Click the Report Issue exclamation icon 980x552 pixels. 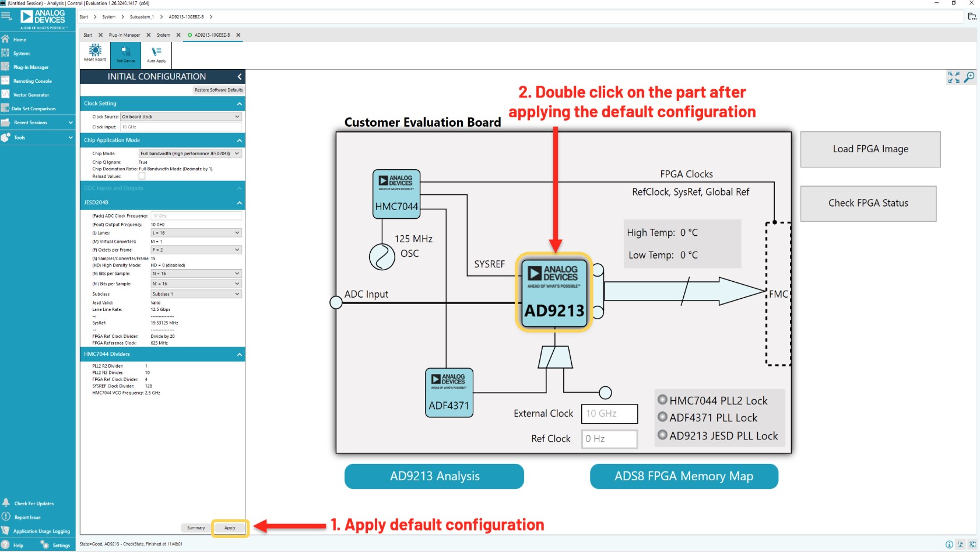[6, 516]
